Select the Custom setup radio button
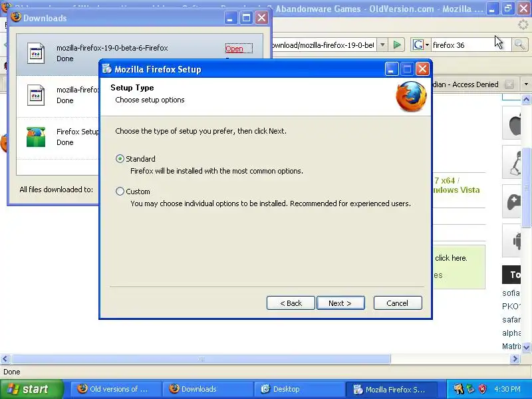Screen dimensions: 532x399 point(120,192)
